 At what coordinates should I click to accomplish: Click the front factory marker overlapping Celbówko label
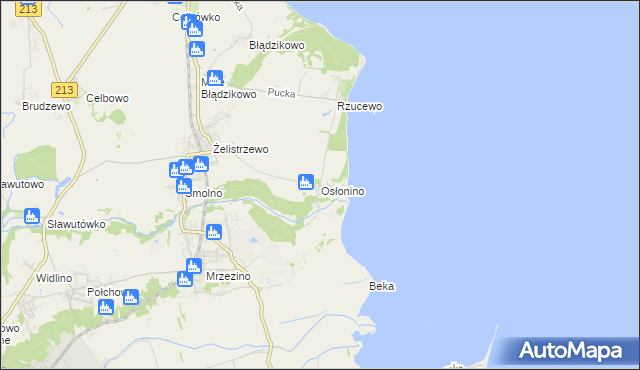coord(195,29)
